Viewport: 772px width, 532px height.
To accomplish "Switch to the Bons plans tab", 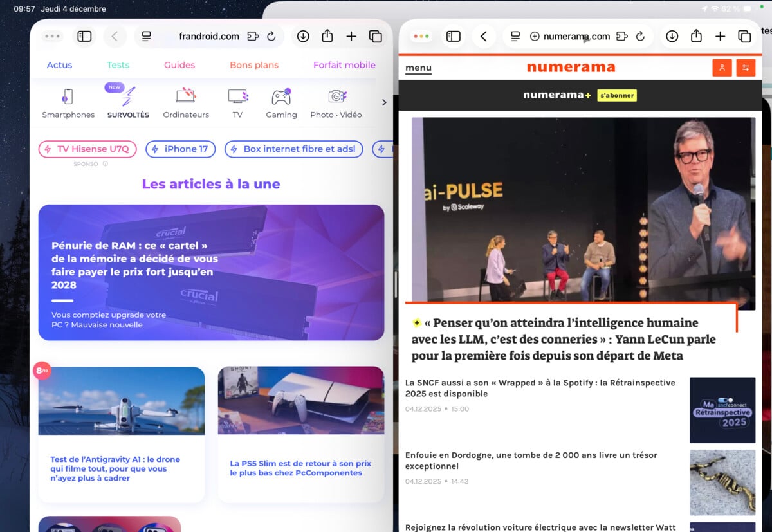I will (254, 65).
